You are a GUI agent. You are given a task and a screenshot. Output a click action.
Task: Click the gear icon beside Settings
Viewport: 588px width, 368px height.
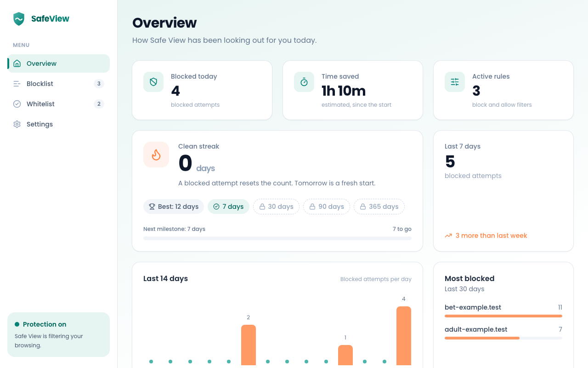(x=17, y=124)
